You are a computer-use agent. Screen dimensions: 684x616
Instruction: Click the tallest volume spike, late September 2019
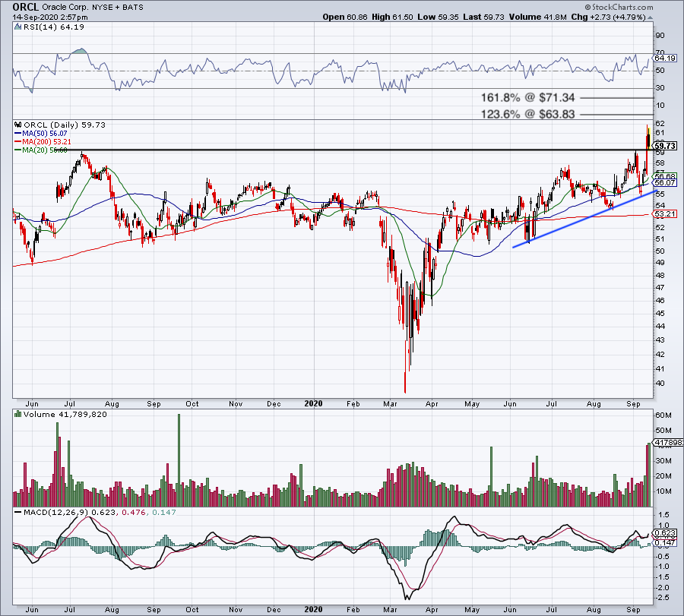pos(179,460)
